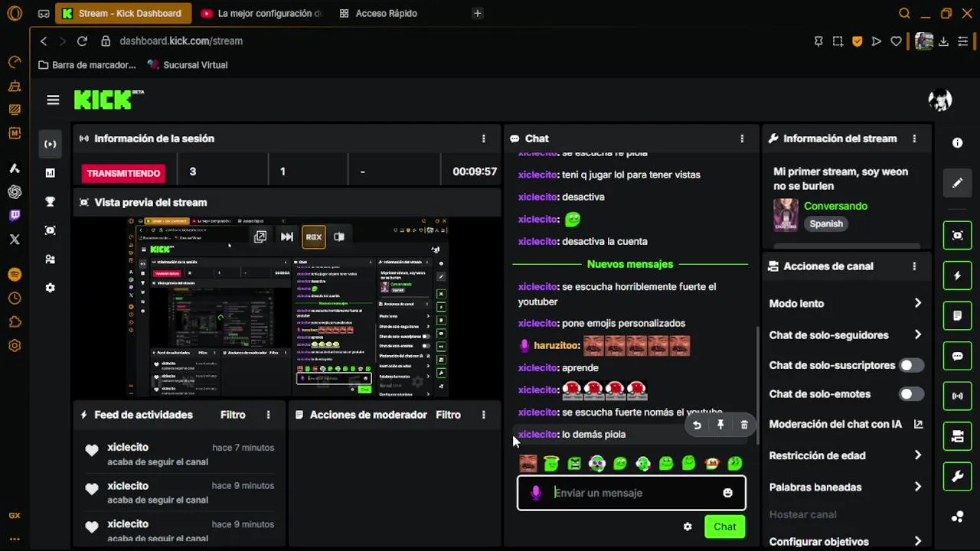Toggle the lightning bolt widget in right rail
The width and height of the screenshot is (980, 551).
tap(957, 275)
